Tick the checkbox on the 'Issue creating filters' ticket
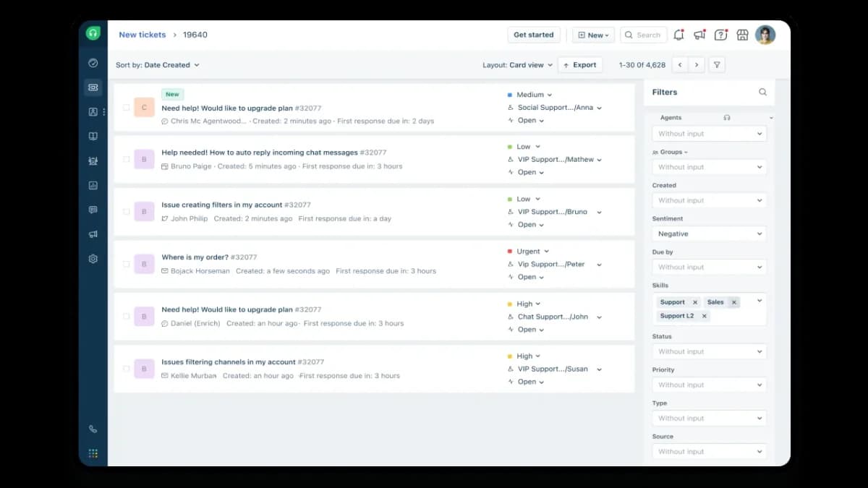The height and width of the screenshot is (488, 868). click(126, 211)
